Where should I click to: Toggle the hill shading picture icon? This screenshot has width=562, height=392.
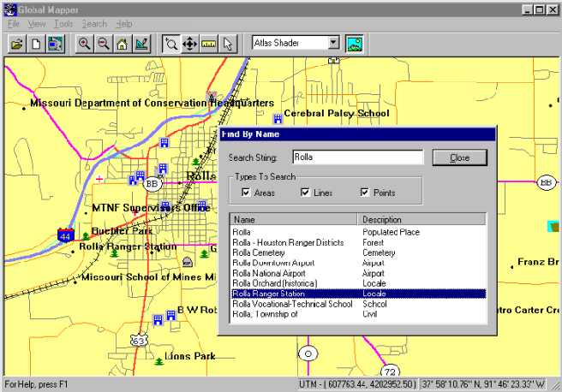(354, 44)
